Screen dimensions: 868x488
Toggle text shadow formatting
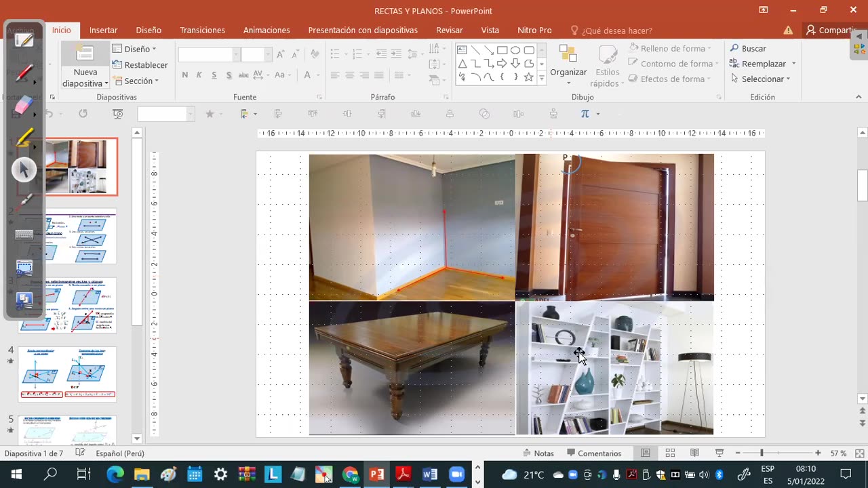(x=229, y=75)
